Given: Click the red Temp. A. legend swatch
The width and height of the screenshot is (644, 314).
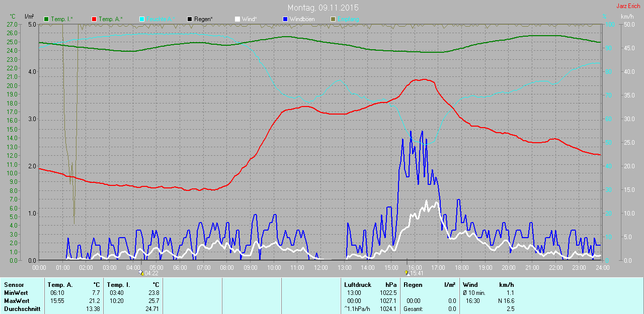Looking at the screenshot, I should point(94,19).
